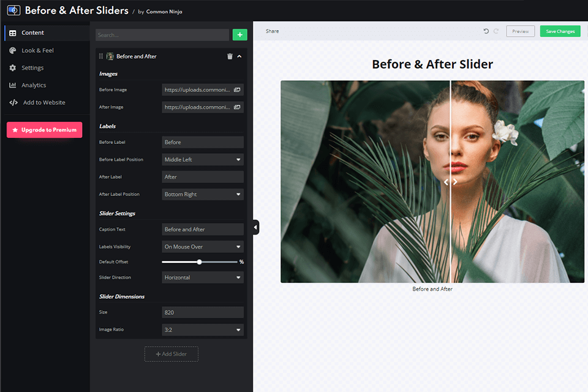Click the Settings gear icon in sidebar

[x=13, y=67]
